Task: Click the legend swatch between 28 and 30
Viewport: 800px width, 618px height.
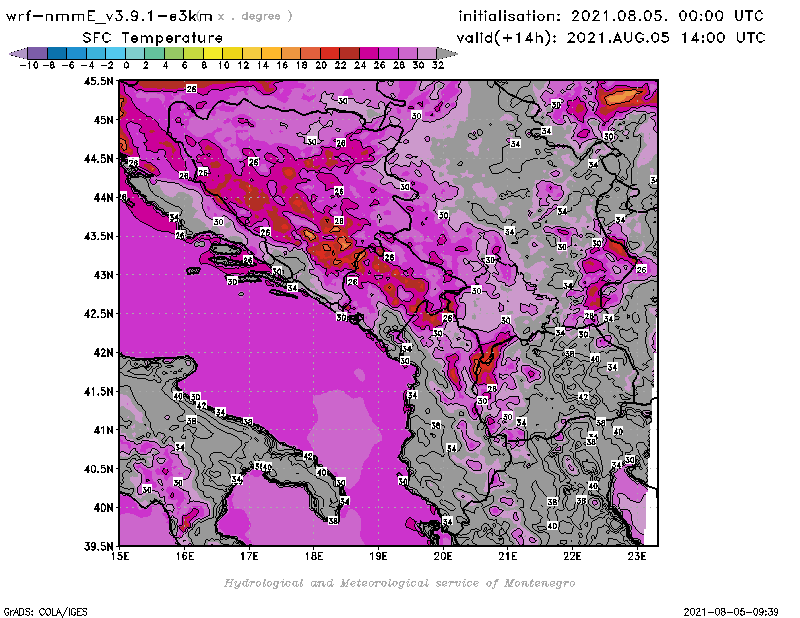Action: coord(407,54)
